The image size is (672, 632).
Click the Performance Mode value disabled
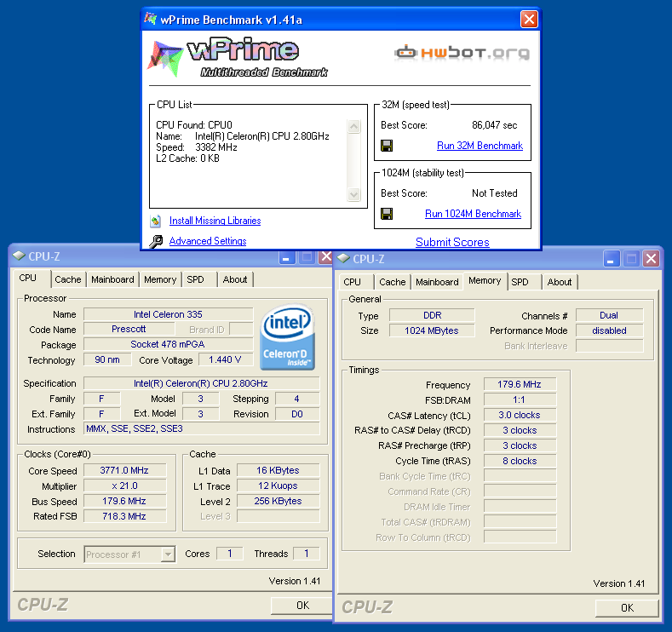coord(609,330)
